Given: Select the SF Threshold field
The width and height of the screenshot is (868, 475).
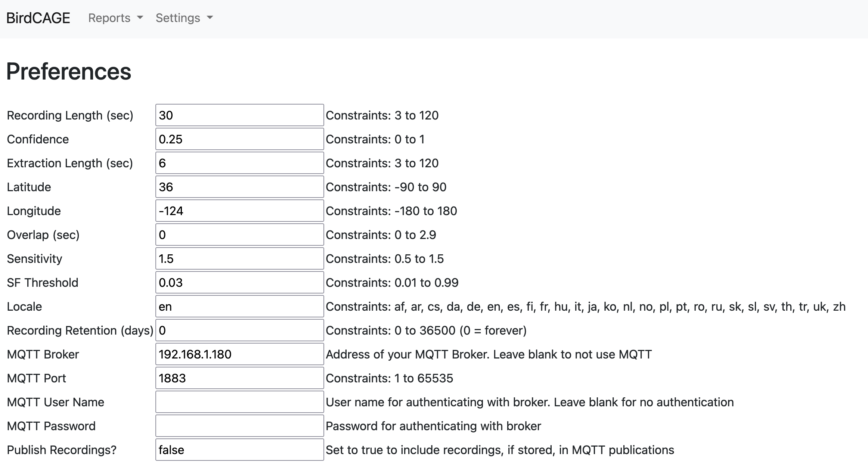Looking at the screenshot, I should pyautogui.click(x=239, y=282).
